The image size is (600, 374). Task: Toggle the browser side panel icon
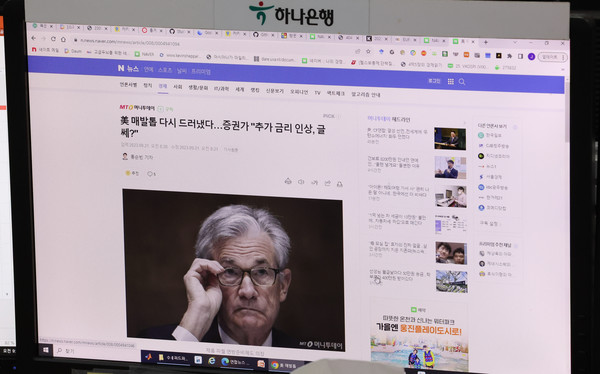point(520,56)
